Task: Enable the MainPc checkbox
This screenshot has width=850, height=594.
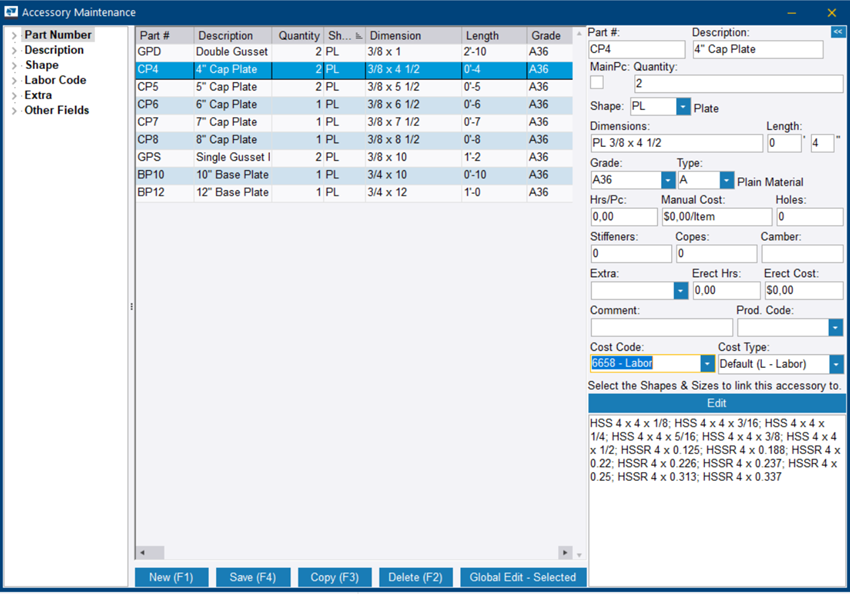Action: (597, 83)
